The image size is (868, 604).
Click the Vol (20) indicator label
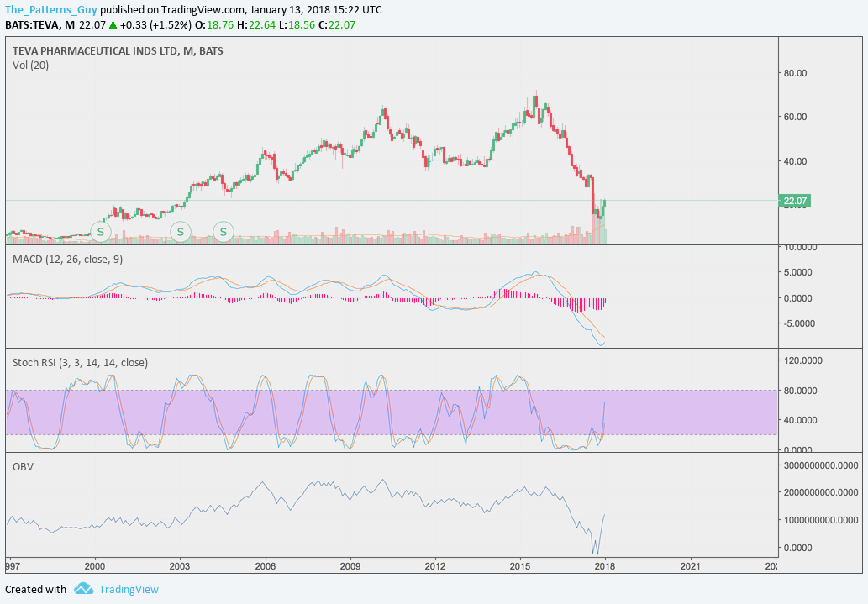30,66
